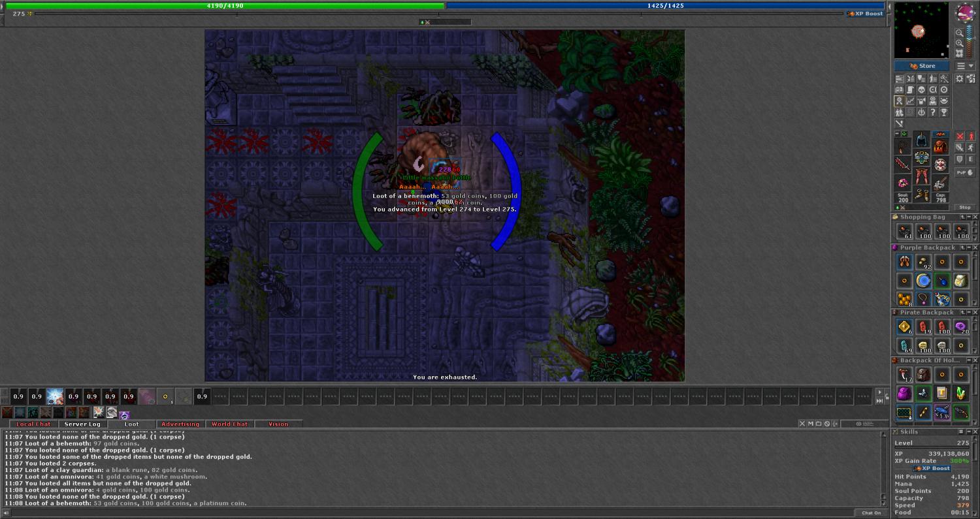
Task: Minimize the Pirate Backpack panel
Action: (969, 313)
